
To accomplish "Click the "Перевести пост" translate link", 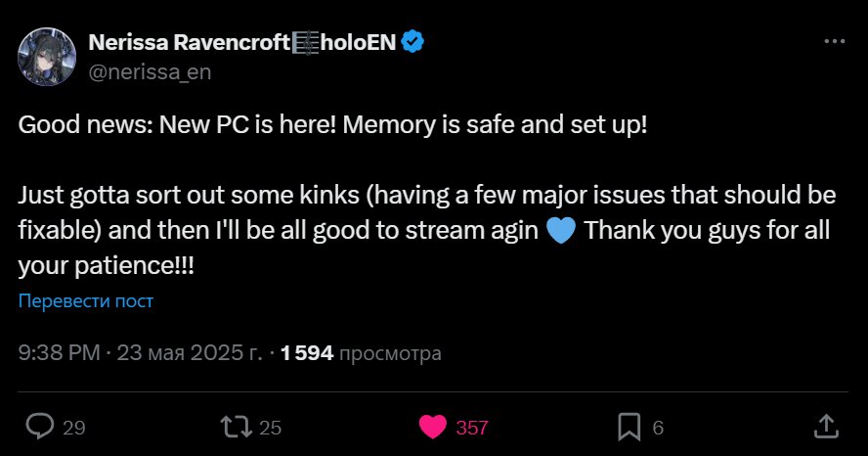I will 86,300.
